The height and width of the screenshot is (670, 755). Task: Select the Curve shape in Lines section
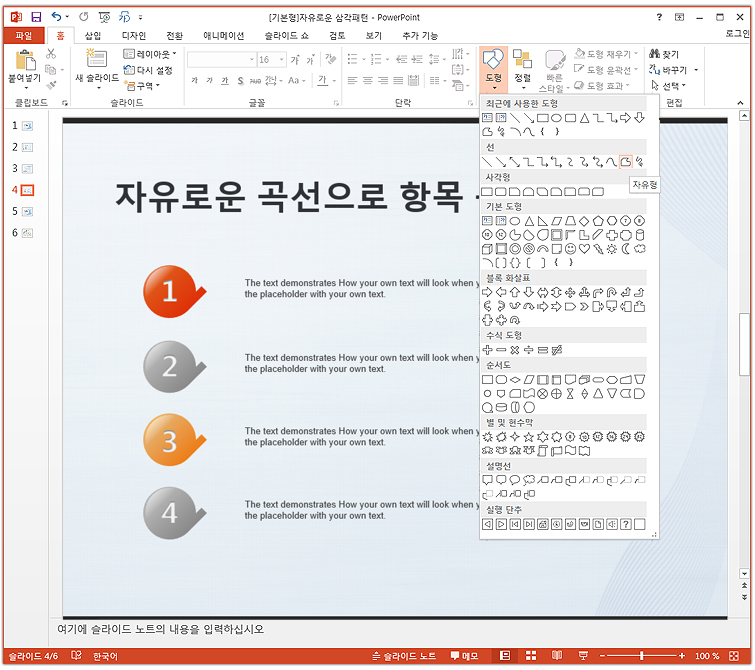(612, 162)
